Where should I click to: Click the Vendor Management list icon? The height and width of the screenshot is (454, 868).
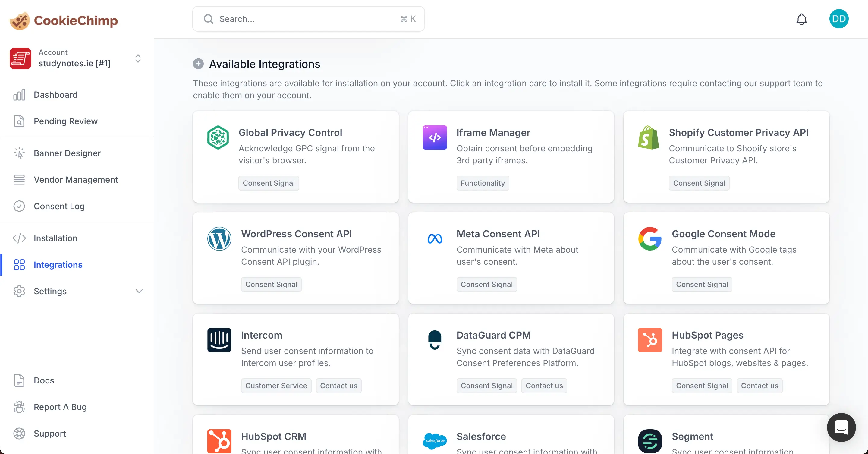coord(19,180)
